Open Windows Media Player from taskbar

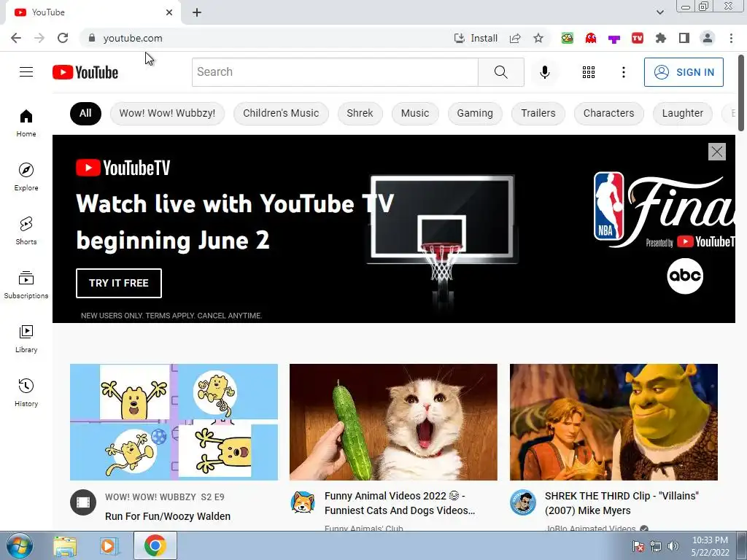click(109, 546)
